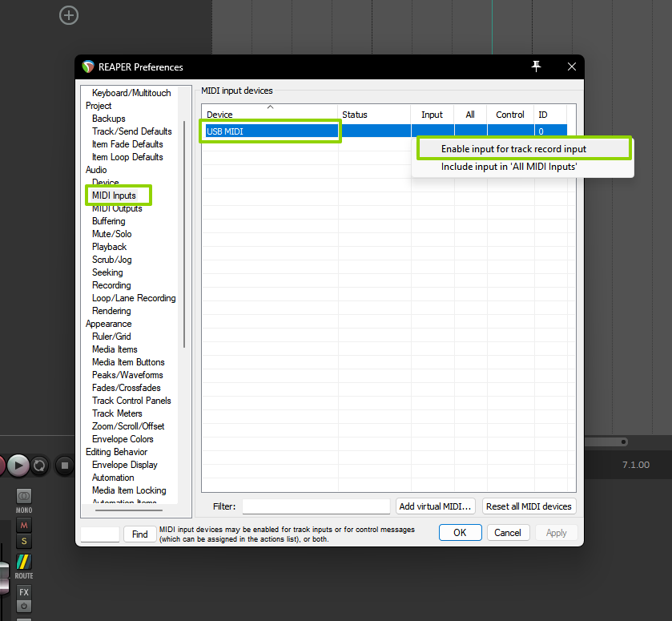Click the add track plus icon

(70, 14)
